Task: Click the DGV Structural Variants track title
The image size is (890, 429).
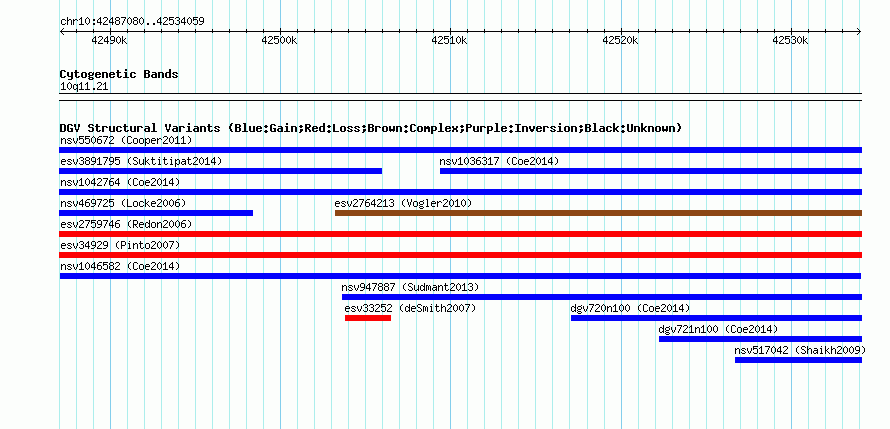Action: tap(371, 128)
